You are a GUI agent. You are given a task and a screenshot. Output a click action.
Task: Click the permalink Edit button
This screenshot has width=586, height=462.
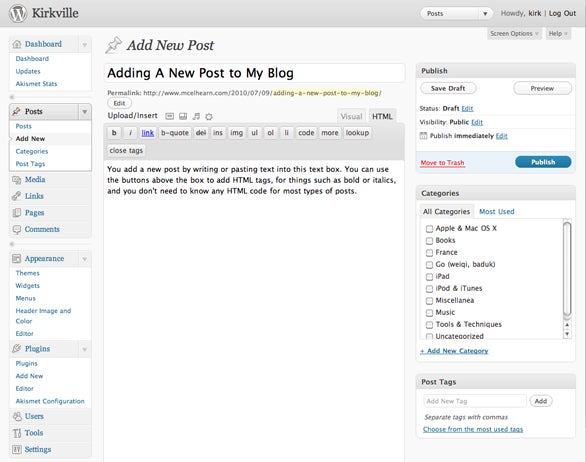point(119,103)
